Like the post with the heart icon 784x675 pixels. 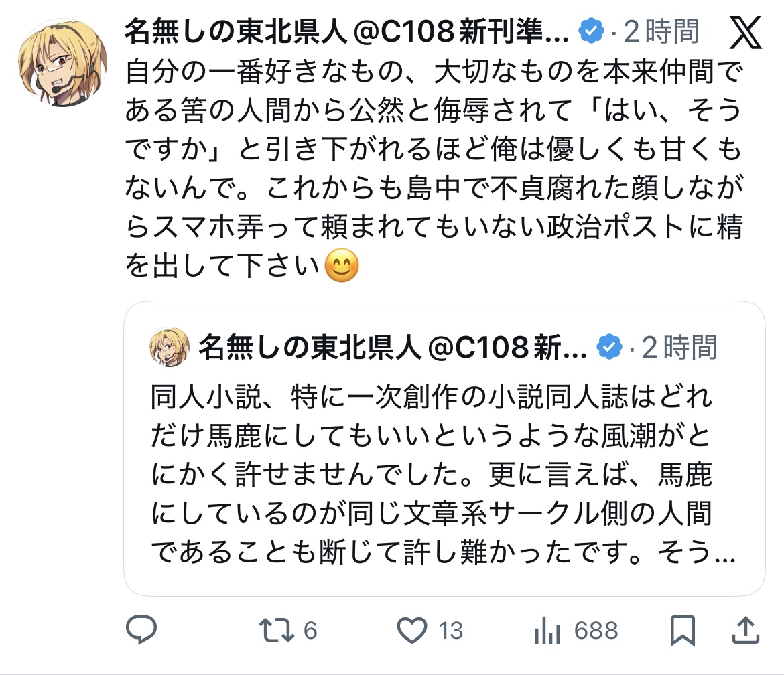(x=412, y=629)
